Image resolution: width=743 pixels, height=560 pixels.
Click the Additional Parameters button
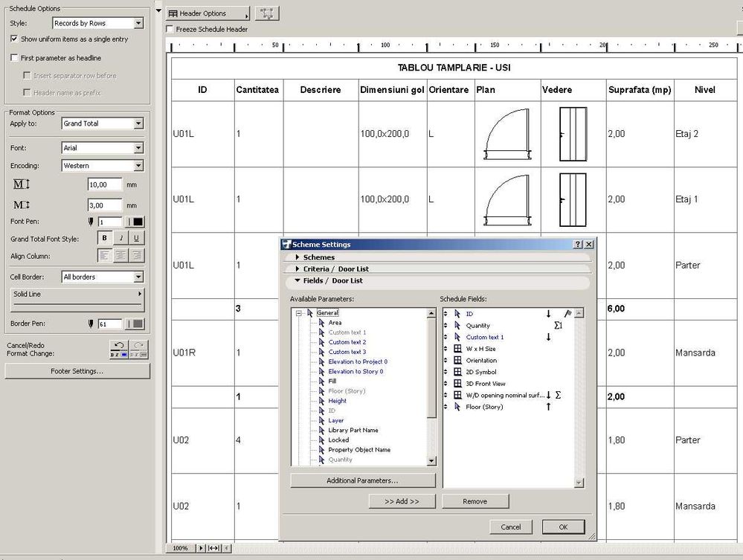(x=362, y=480)
